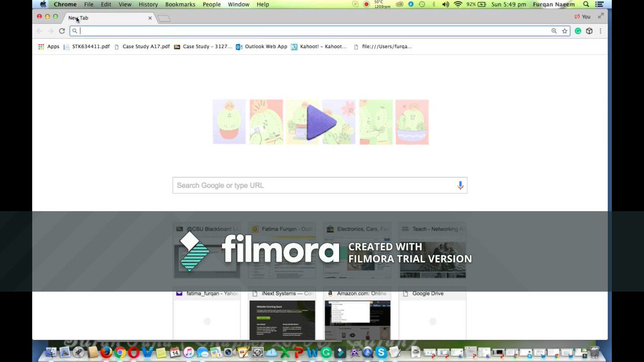Click the Chrome back arrow button

[40, 31]
